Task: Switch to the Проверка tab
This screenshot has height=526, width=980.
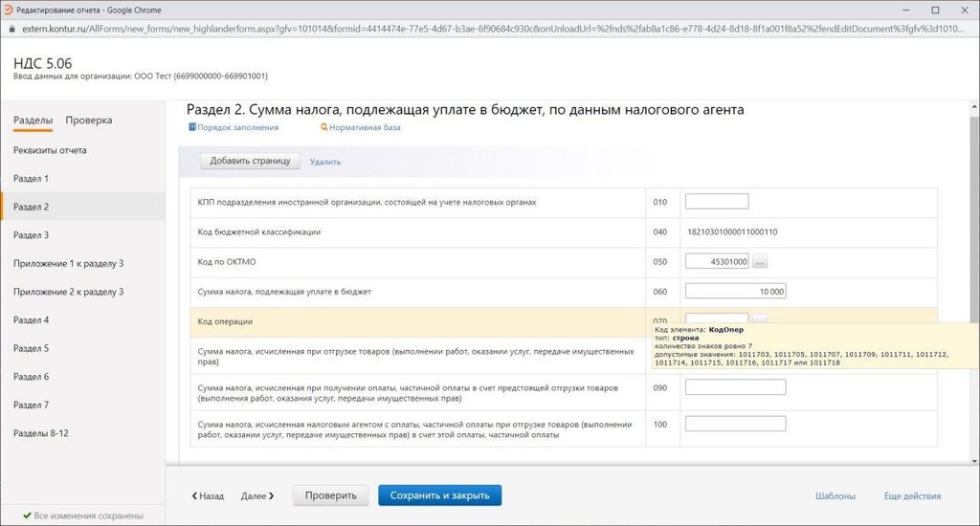Action: coord(89,121)
